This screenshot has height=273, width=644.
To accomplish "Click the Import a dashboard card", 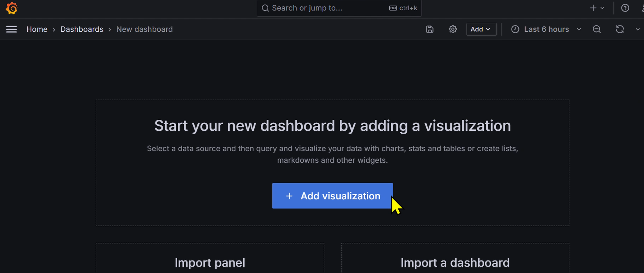I will coord(455,258).
